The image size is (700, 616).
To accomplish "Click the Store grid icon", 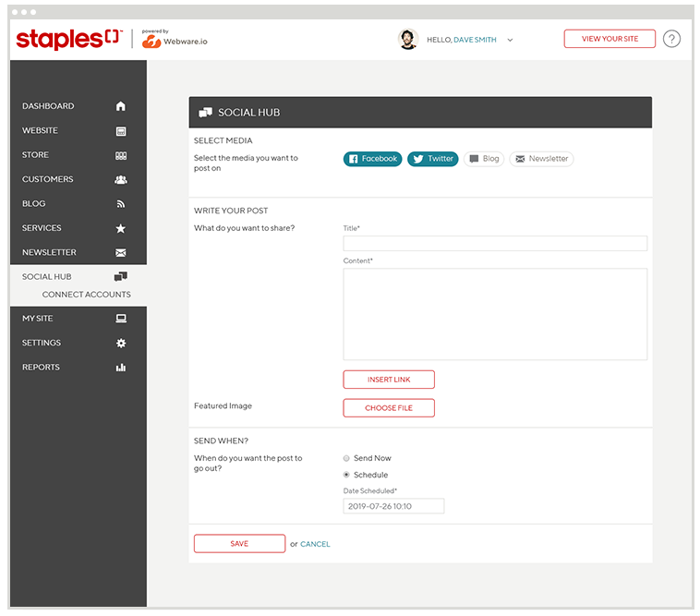I will pyautogui.click(x=121, y=156).
